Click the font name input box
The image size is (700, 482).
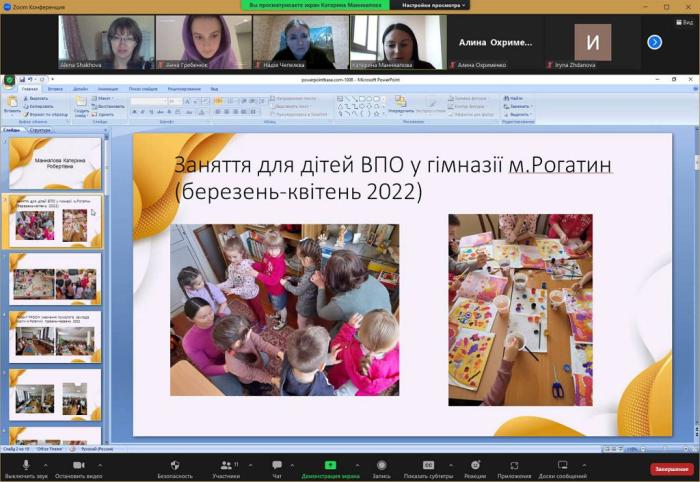coord(148,102)
